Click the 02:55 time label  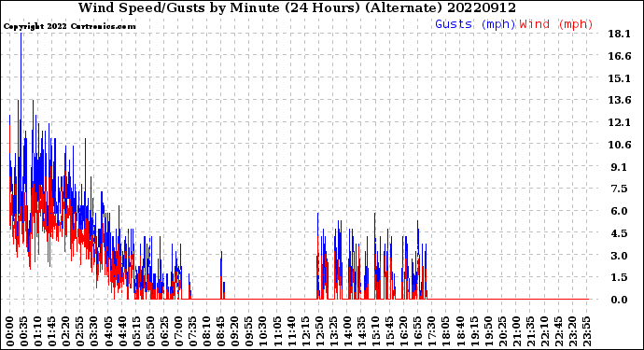[80, 331]
